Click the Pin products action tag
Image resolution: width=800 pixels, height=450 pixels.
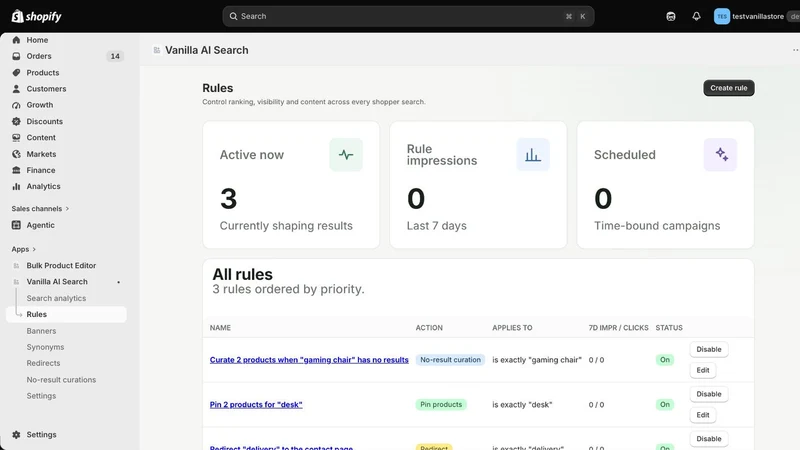click(441, 405)
